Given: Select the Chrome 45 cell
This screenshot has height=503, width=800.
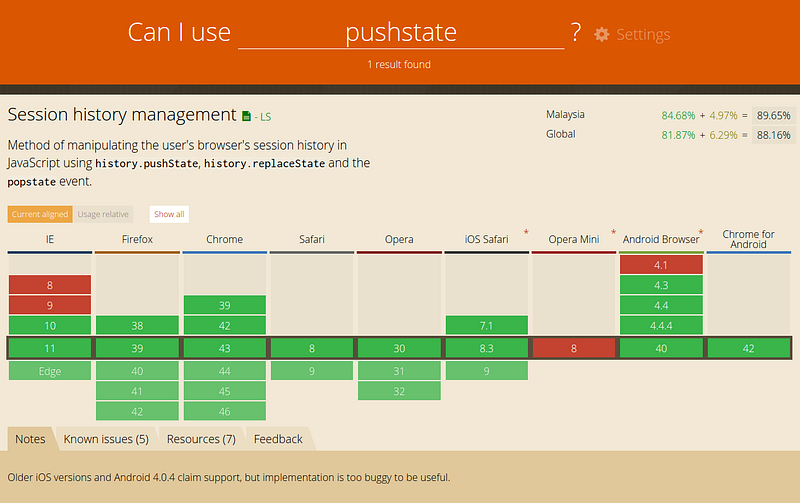Looking at the screenshot, I should point(224,391).
